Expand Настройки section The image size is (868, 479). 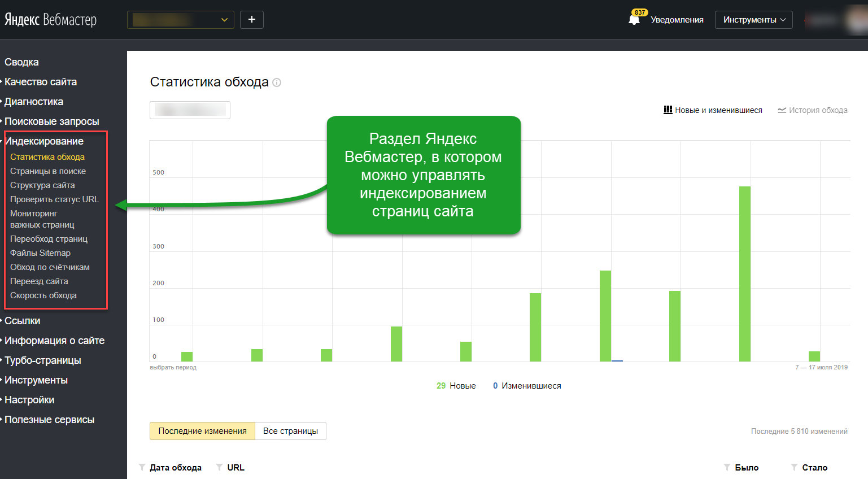29,400
